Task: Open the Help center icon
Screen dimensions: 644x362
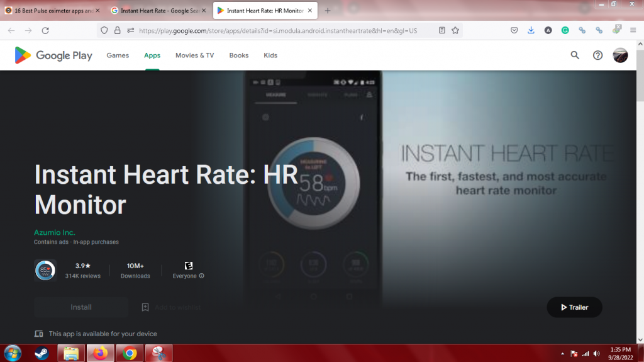Action: pyautogui.click(x=597, y=55)
